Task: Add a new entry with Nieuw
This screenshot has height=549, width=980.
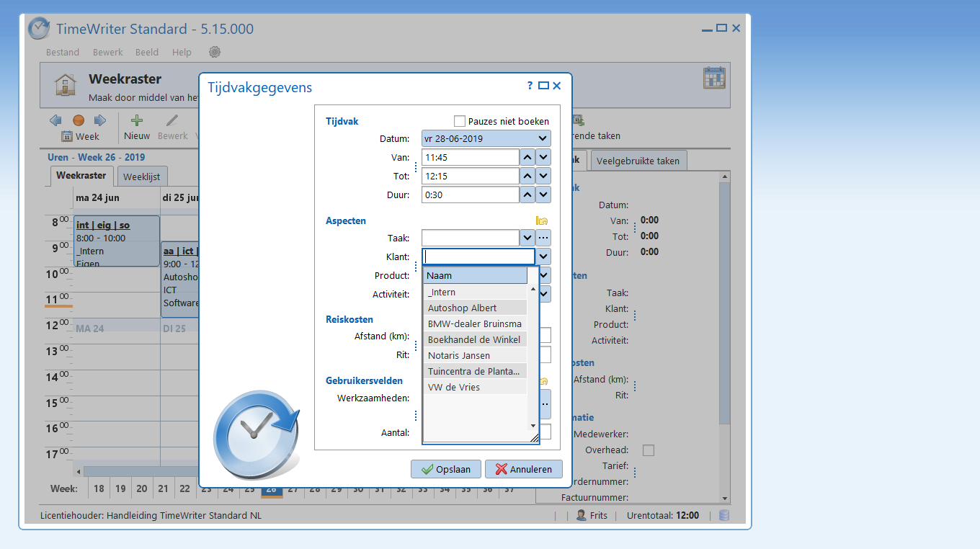Action: [137, 128]
